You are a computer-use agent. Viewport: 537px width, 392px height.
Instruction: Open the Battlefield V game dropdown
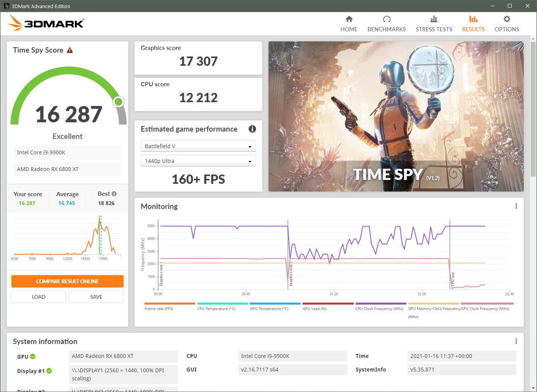point(198,146)
